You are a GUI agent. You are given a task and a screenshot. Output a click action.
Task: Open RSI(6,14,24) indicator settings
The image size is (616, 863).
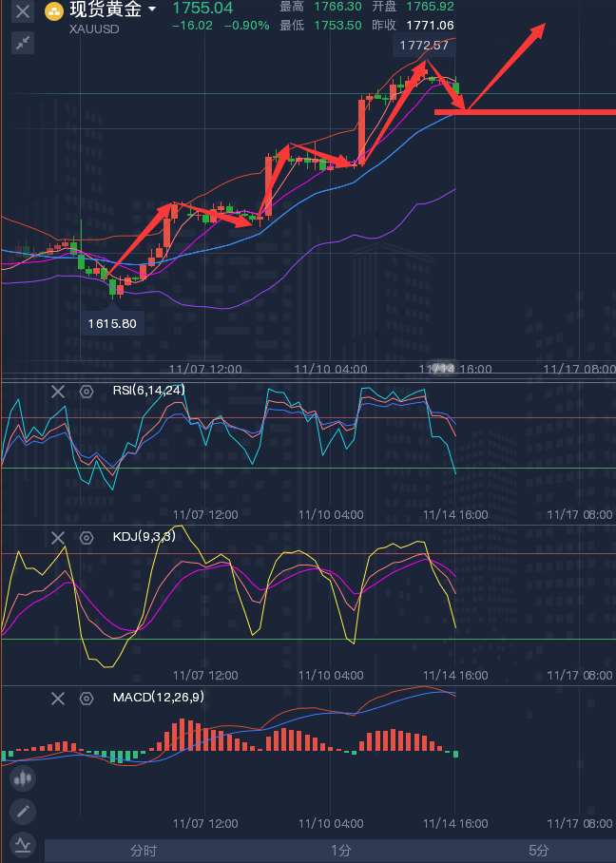click(87, 392)
